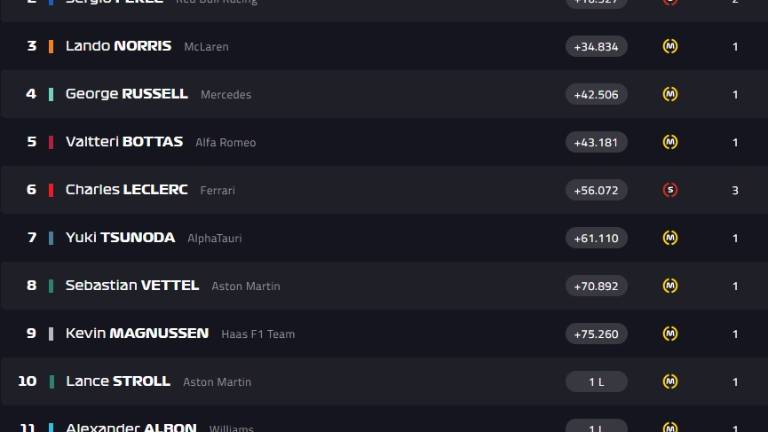Select the Yuki TSUNODA result row
This screenshot has height=432, width=768.
[384, 238]
